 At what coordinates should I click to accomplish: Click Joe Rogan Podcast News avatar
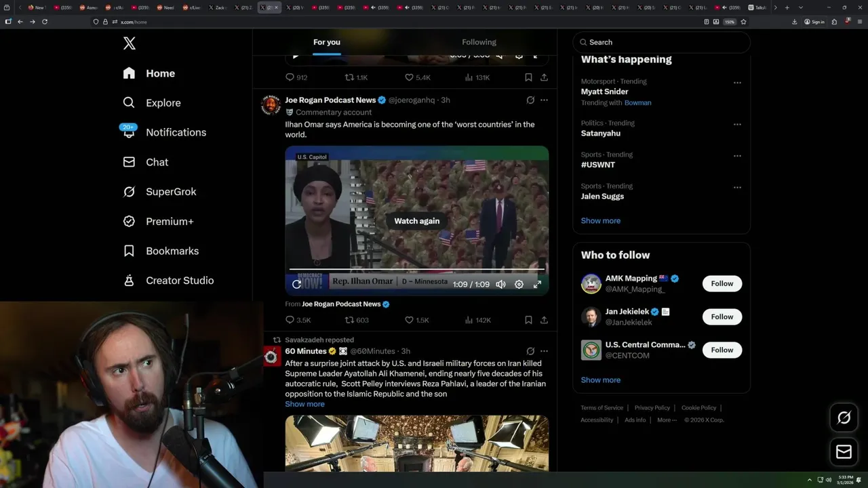271,105
